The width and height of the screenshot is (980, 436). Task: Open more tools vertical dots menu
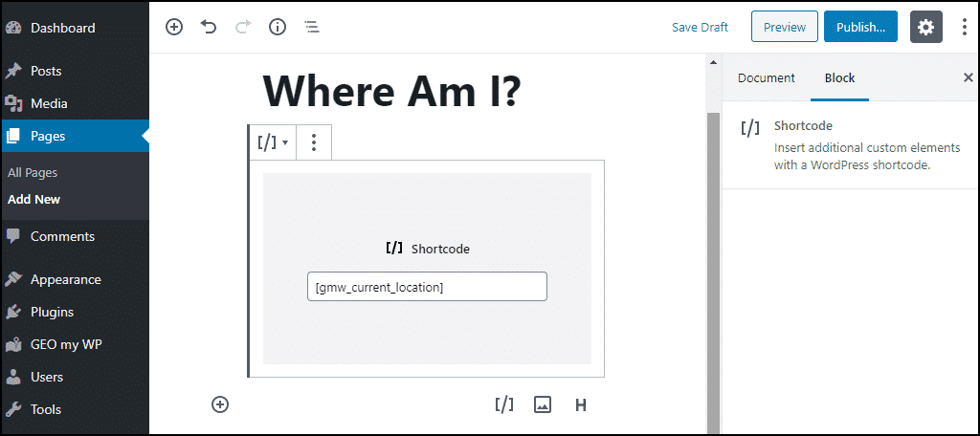click(966, 27)
